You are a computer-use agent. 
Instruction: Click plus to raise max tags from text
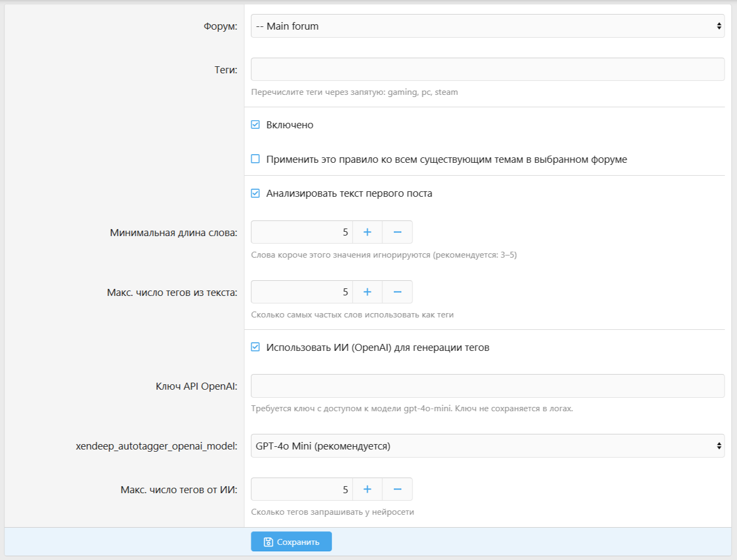367,292
